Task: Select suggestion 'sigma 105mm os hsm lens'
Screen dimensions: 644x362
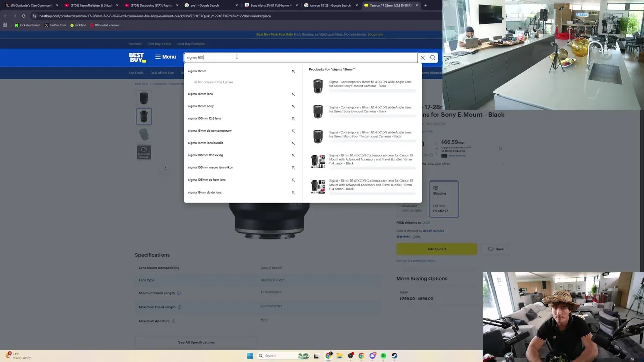Action: tap(207, 180)
